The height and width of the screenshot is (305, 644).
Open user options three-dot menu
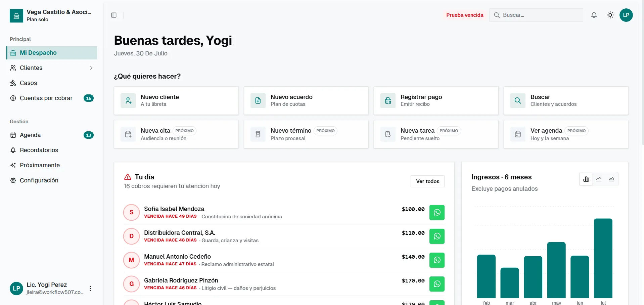tap(90, 289)
